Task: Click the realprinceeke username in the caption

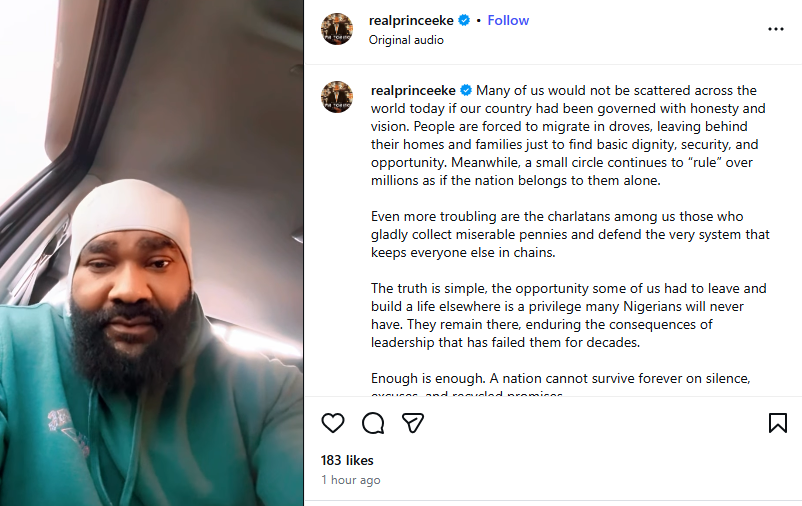Action: (x=412, y=90)
